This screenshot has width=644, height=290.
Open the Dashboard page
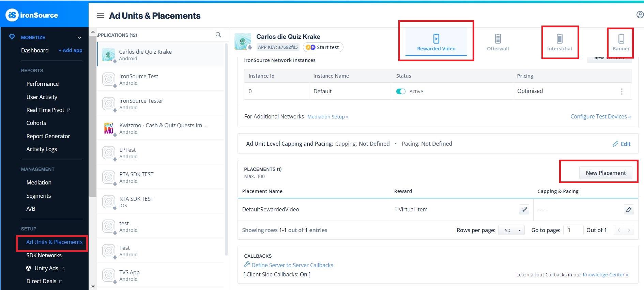point(35,50)
